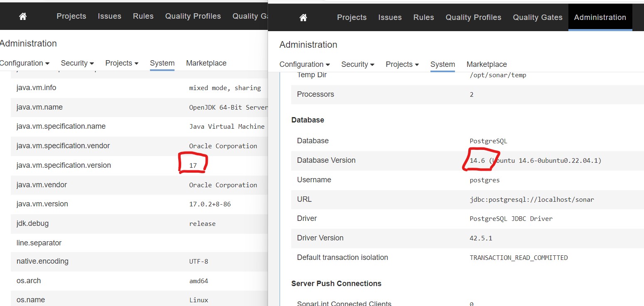The height and width of the screenshot is (306, 644).
Task: Open the Quality Profiles page
Action: click(x=473, y=17)
